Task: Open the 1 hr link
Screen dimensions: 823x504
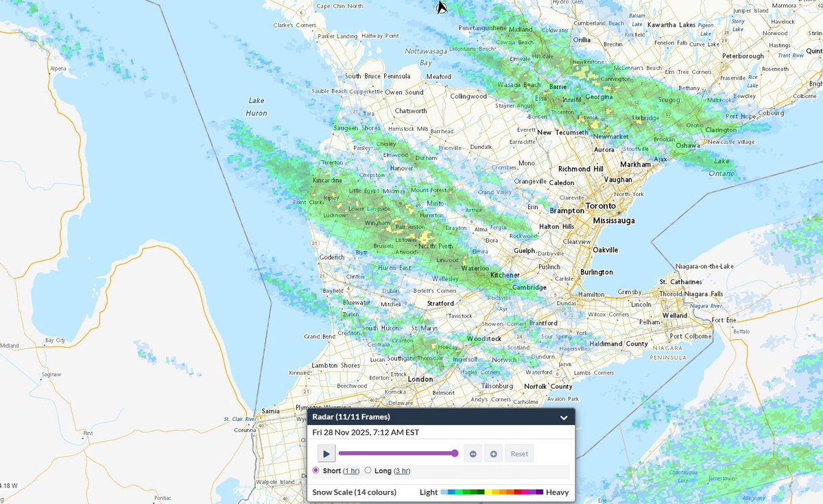Action: coord(351,471)
